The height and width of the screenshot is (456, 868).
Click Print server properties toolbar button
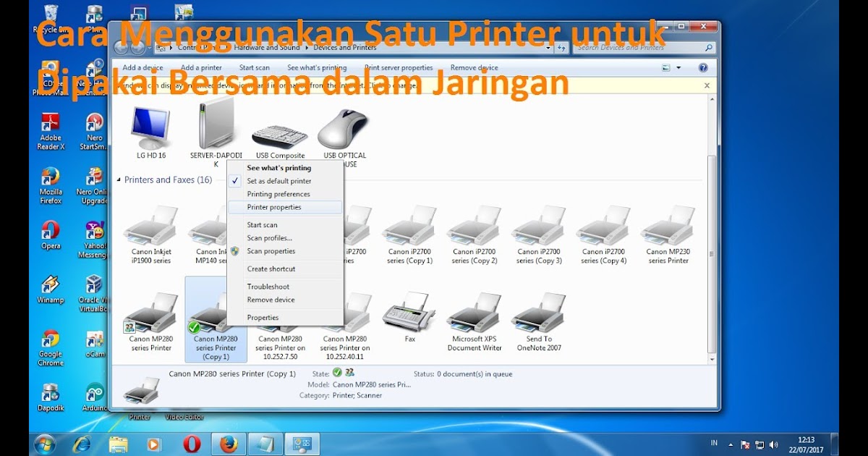point(398,68)
